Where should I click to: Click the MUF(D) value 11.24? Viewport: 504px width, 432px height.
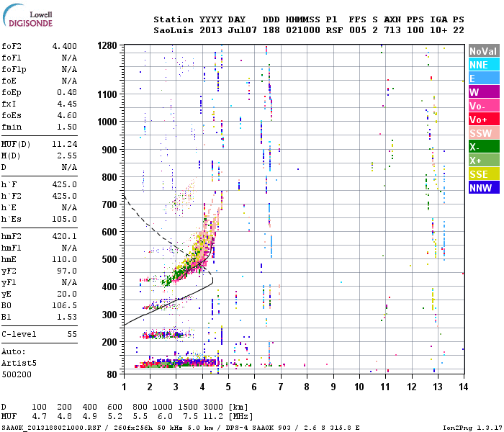[65, 144]
